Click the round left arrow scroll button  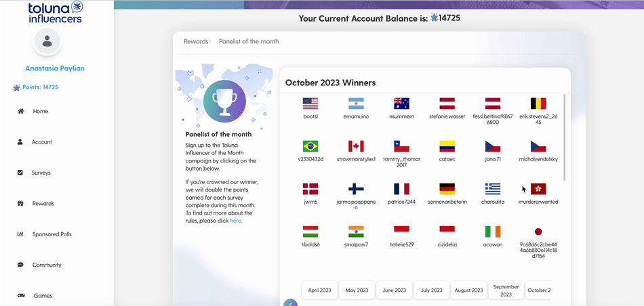click(x=290, y=303)
